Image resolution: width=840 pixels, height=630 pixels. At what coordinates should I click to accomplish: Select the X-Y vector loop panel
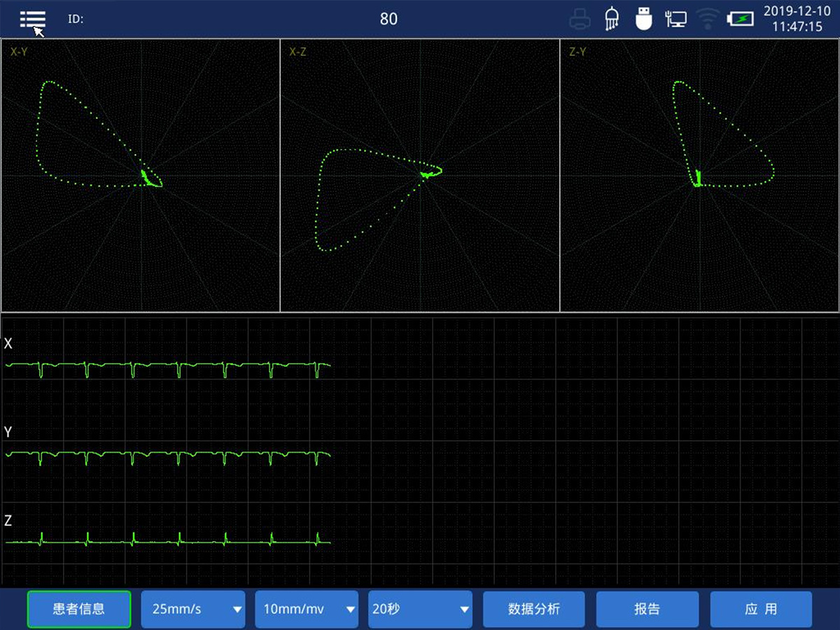(140, 175)
